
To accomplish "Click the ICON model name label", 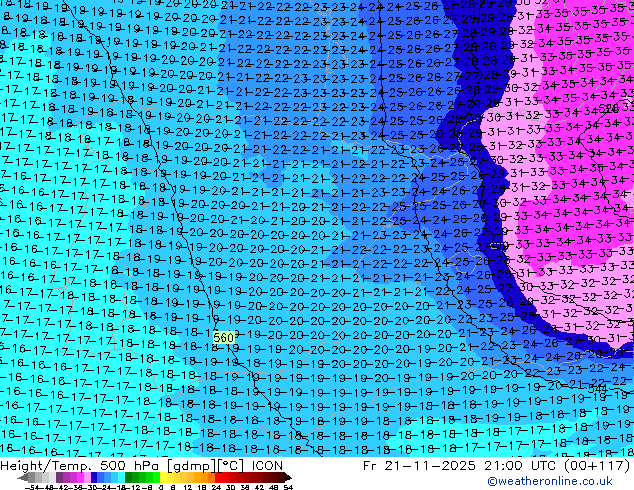I will click(x=267, y=466).
